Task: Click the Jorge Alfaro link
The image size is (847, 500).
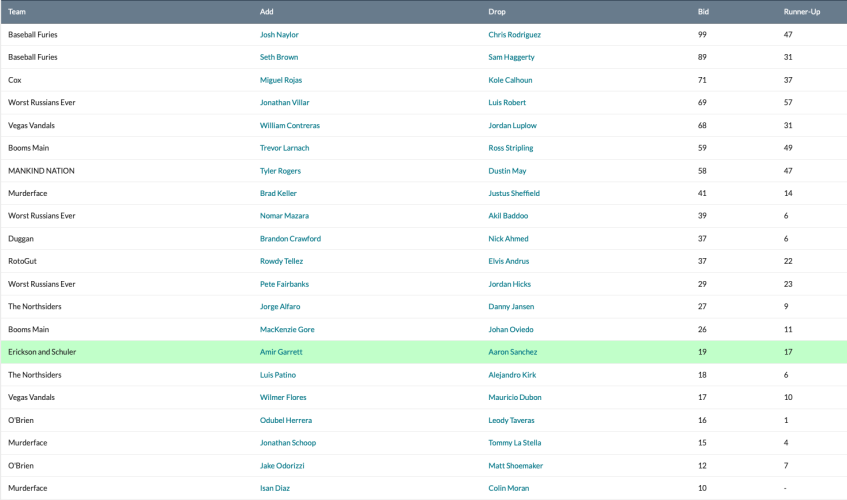Action: click(280, 307)
